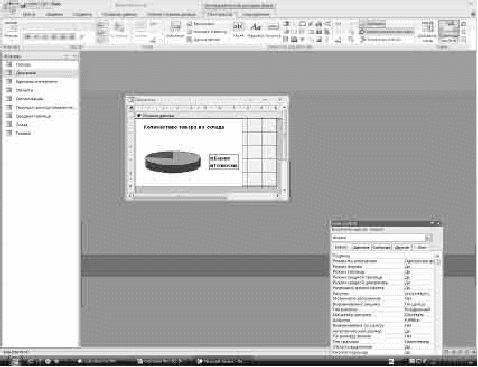Open the Данные tab in property sheet
Viewport: 478px width, 367px height.
pyautogui.click(x=361, y=247)
